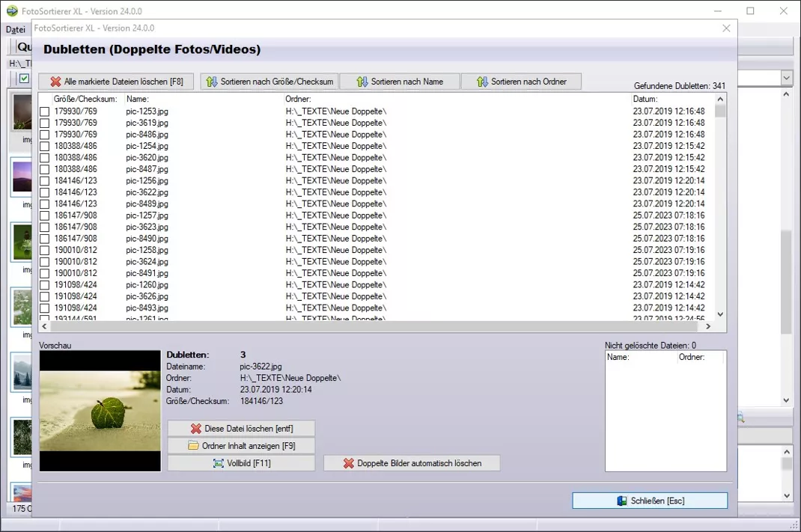Image resolution: width=801 pixels, height=532 pixels.
Task: Tick the checkbox next to pic-3622.jpg
Action: [x=45, y=192]
